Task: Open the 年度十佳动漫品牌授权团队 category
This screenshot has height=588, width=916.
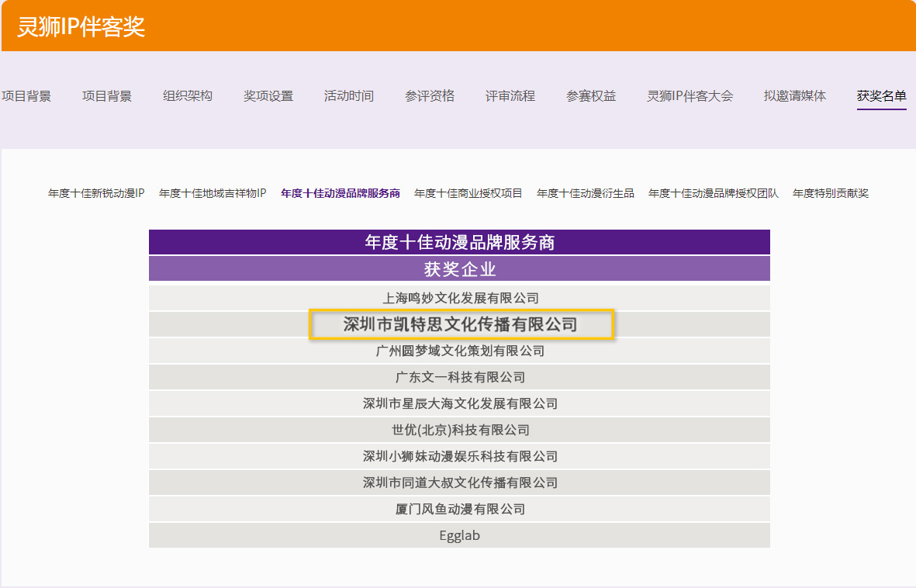Action: (x=714, y=193)
